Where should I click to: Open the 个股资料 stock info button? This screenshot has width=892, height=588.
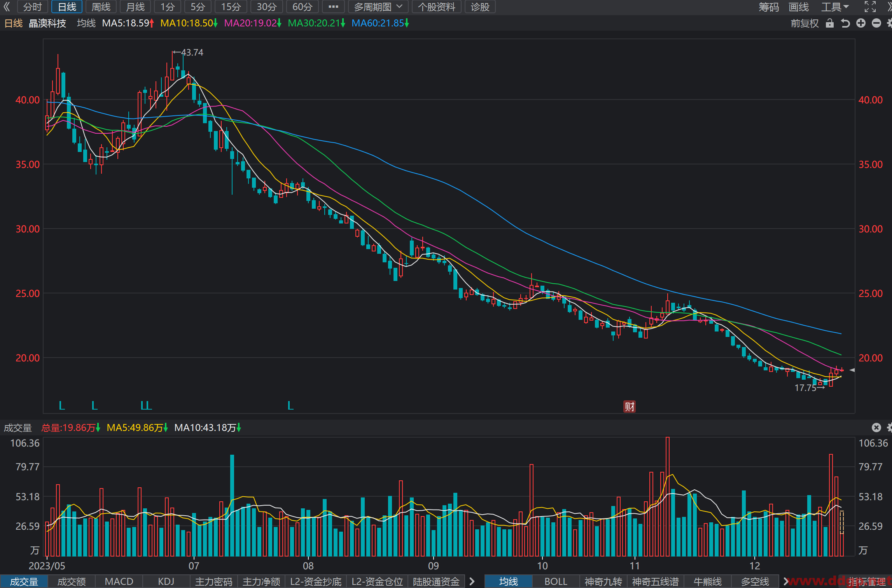click(437, 7)
